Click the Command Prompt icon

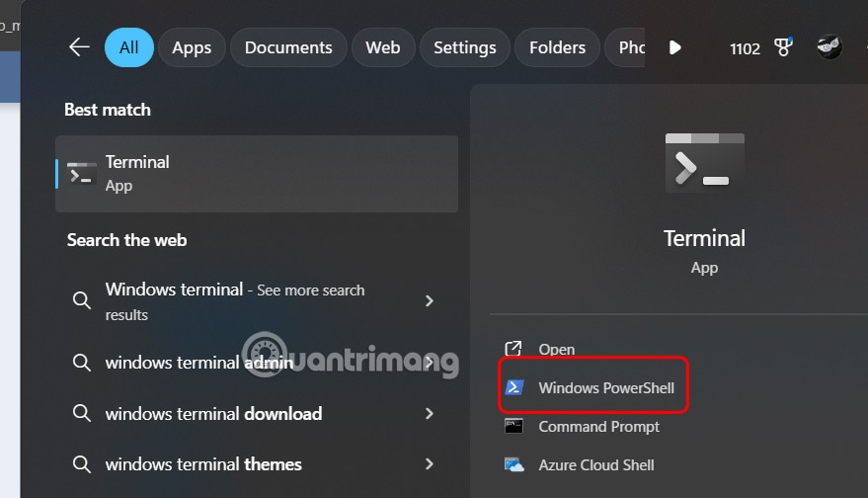click(514, 427)
